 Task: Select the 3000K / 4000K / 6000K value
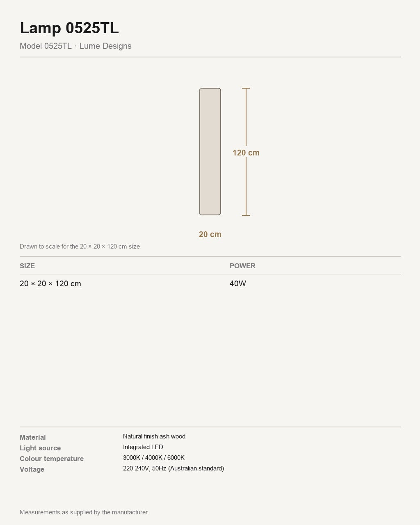tap(154, 458)
